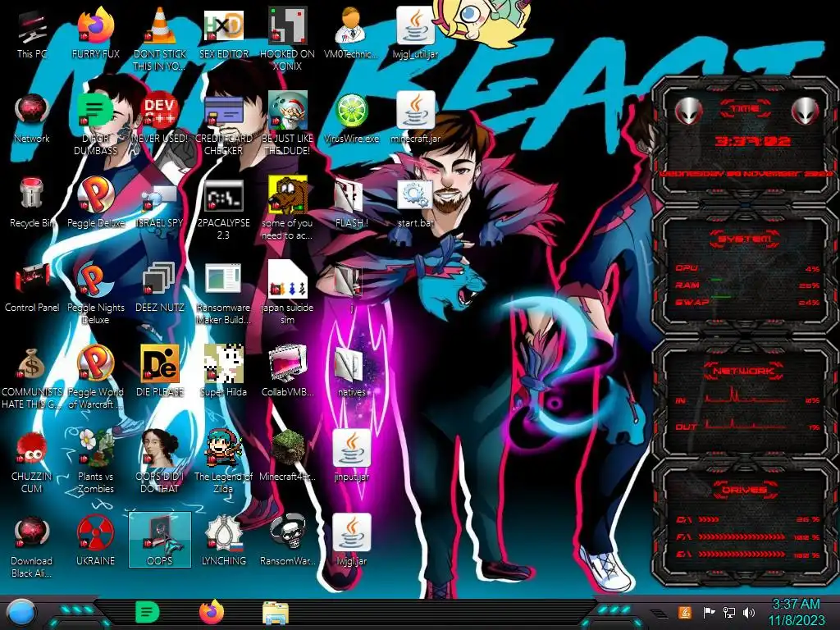This screenshot has width=840, height=630.
Task: Select the ISRAEL SPY shortcut
Action: coord(160,203)
